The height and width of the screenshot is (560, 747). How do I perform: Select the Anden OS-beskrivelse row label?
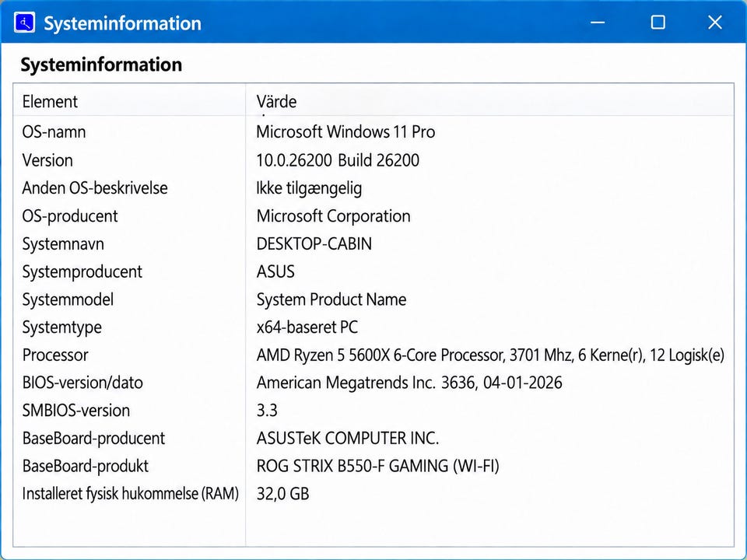pos(95,188)
